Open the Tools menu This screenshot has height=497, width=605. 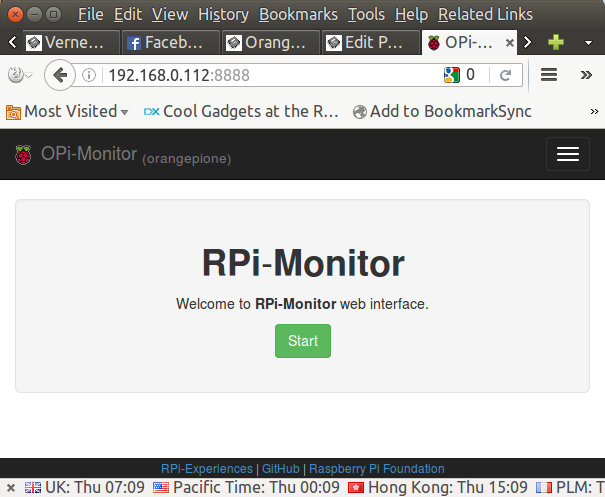(366, 15)
